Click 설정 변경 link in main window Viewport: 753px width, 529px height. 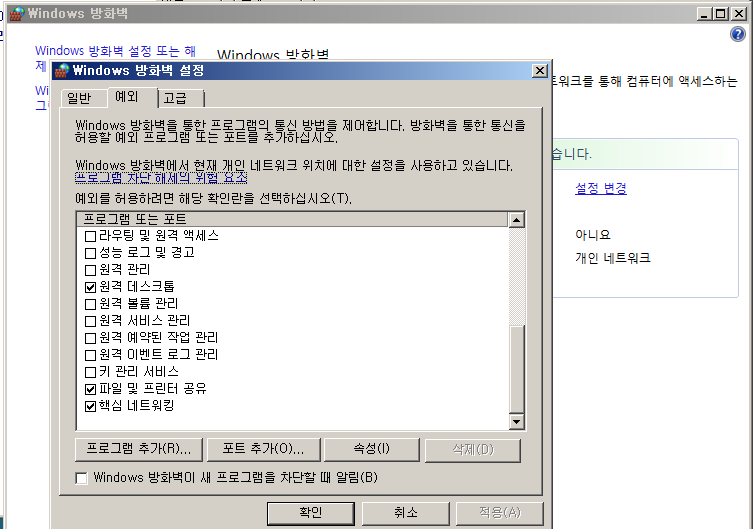(x=601, y=188)
